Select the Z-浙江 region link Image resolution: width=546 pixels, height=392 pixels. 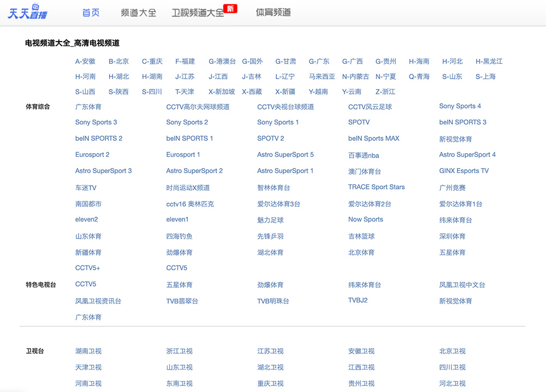pyautogui.click(x=385, y=92)
